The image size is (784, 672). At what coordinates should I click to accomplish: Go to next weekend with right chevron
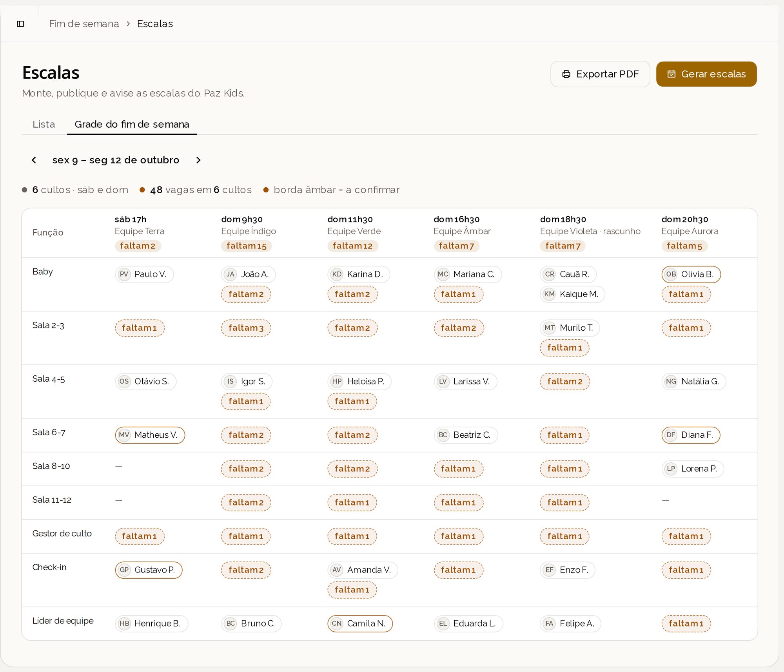198,160
